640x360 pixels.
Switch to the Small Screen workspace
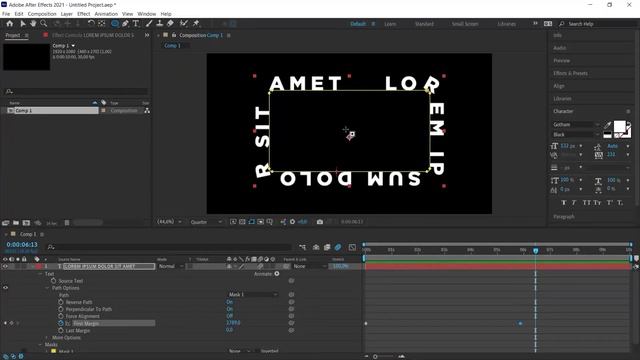465,24
